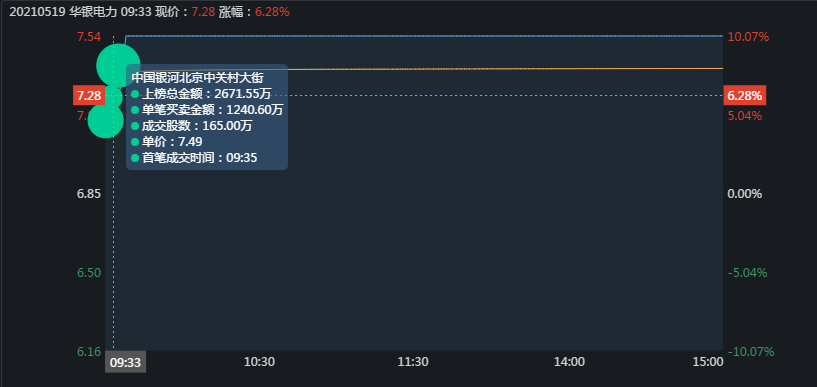
Task: Click the 中国银河北京中关村大街 tooltip title
Action: coord(197,78)
